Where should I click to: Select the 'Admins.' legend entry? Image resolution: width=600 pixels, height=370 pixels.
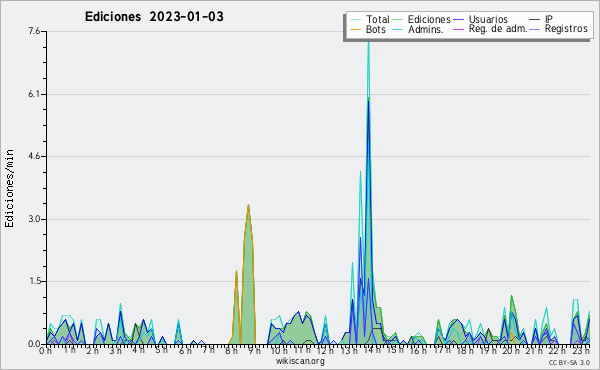click(x=426, y=29)
